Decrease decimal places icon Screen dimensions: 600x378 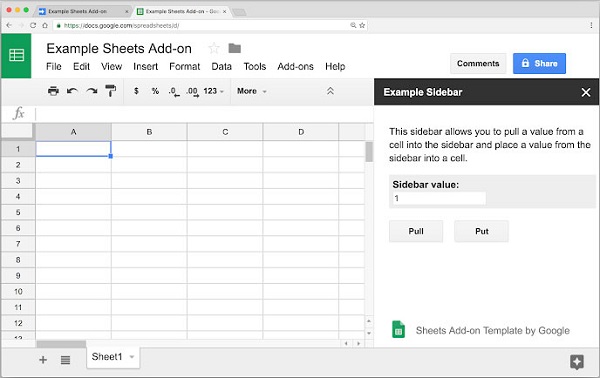point(174,92)
